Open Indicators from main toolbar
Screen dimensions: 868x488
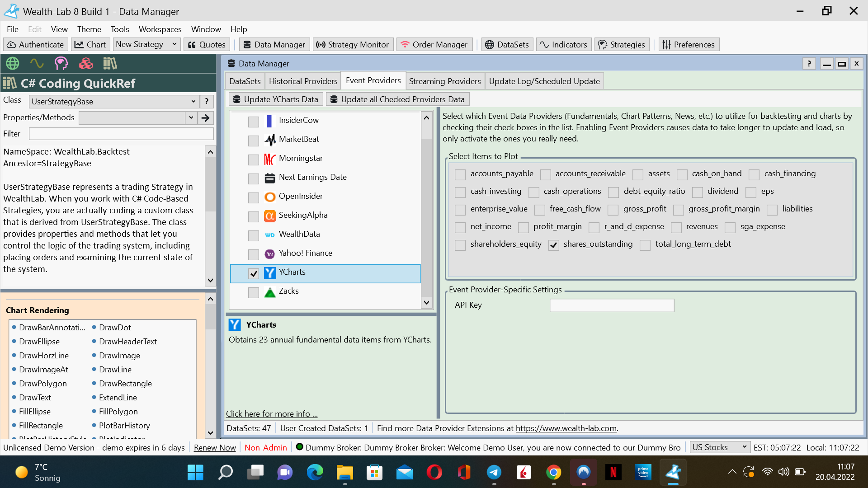point(563,44)
